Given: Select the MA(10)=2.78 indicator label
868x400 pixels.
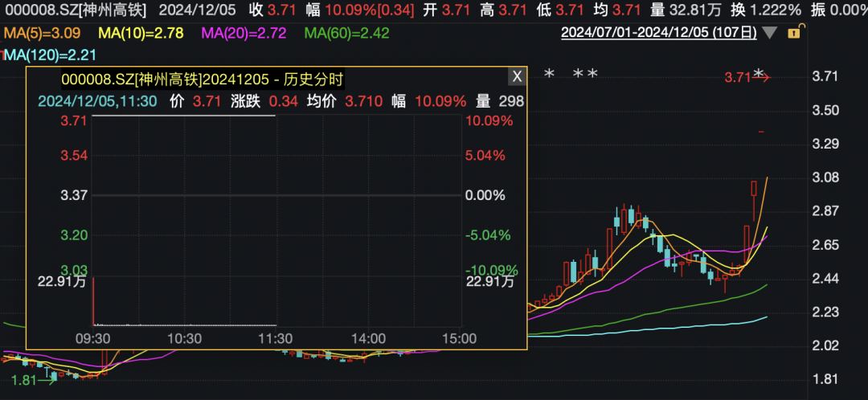Looking at the screenshot, I should pyautogui.click(x=141, y=33).
